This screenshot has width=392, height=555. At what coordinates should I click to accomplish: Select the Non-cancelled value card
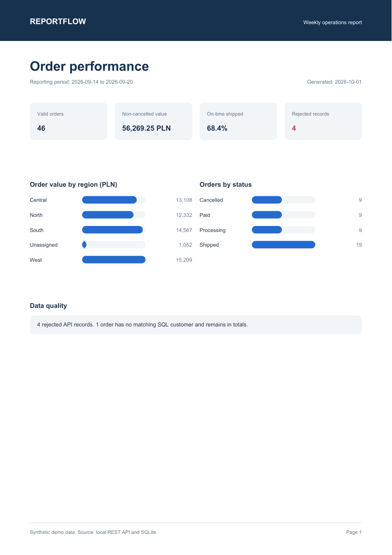coord(153,121)
